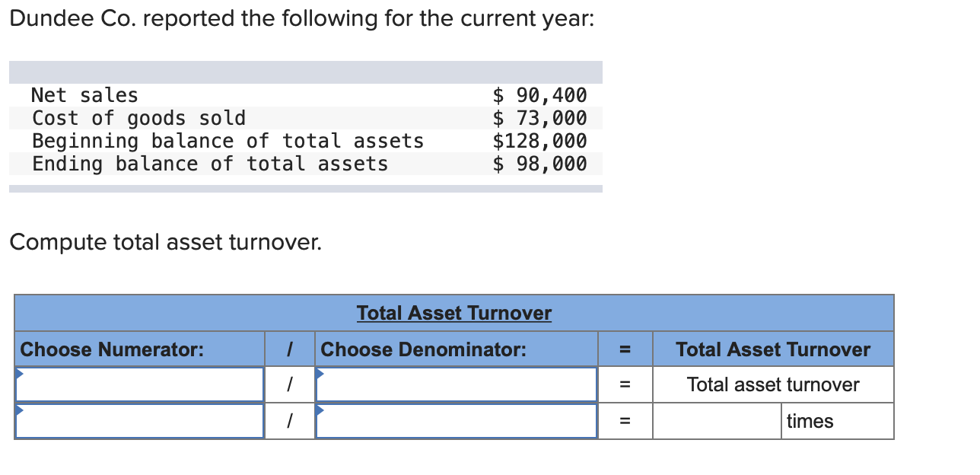
Task: Click the equals sign in the first formula row
Action: (625, 384)
